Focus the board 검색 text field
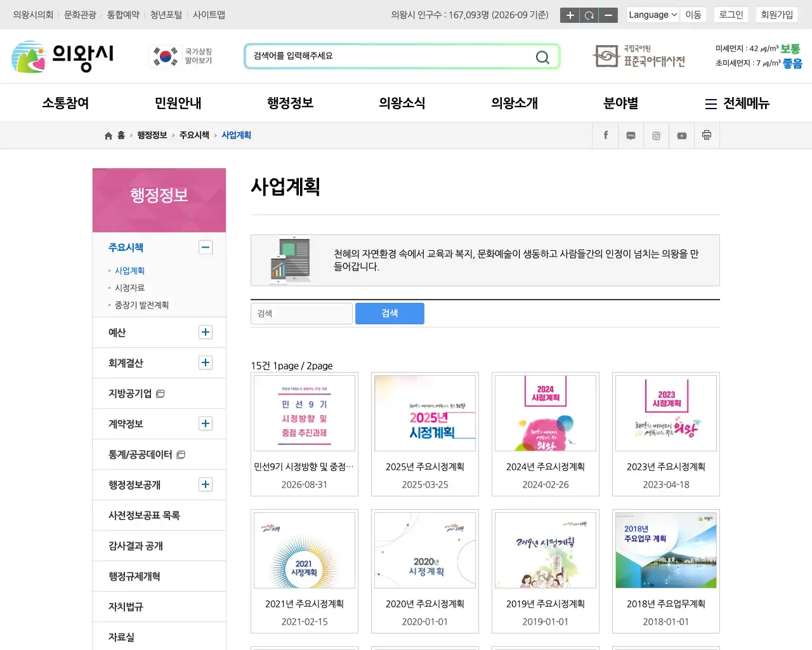812x650 pixels. (301, 314)
